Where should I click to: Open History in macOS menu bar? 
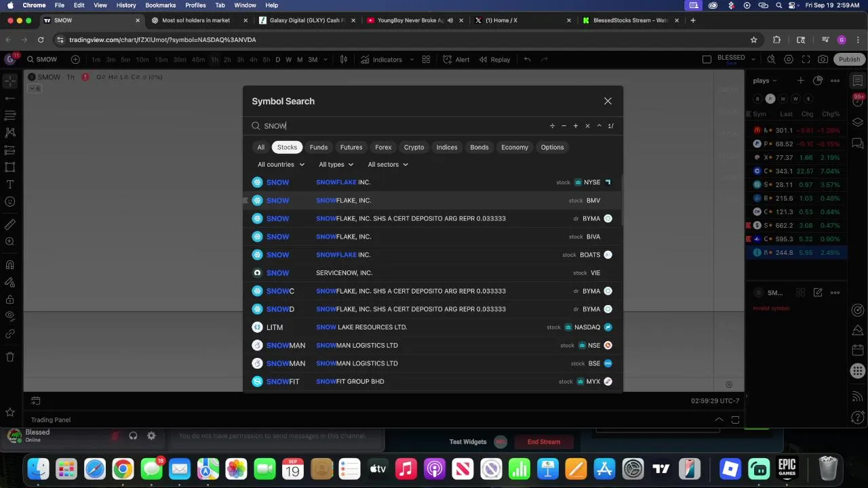point(126,5)
